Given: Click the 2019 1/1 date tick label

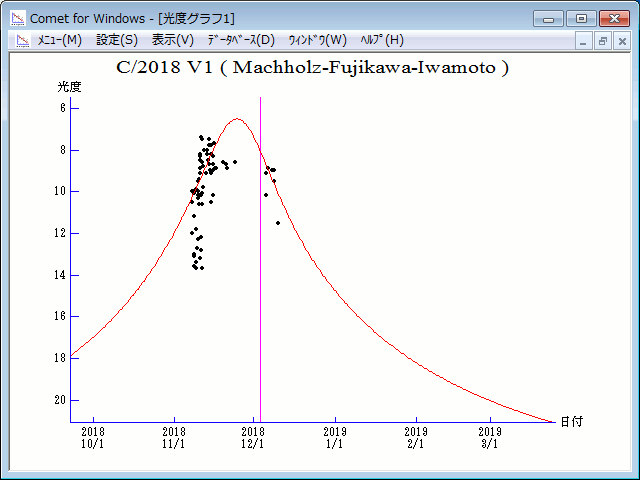Looking at the screenshot, I should point(335,438).
